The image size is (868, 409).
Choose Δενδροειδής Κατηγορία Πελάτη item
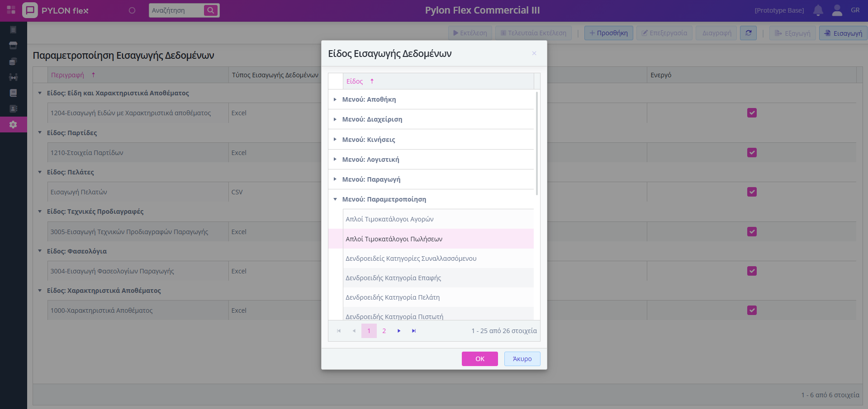(x=393, y=297)
